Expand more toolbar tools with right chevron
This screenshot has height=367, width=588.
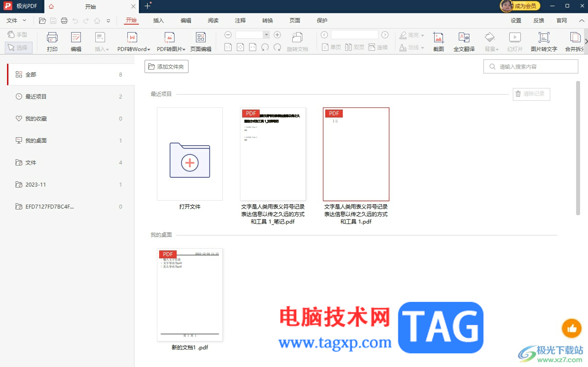585,41
